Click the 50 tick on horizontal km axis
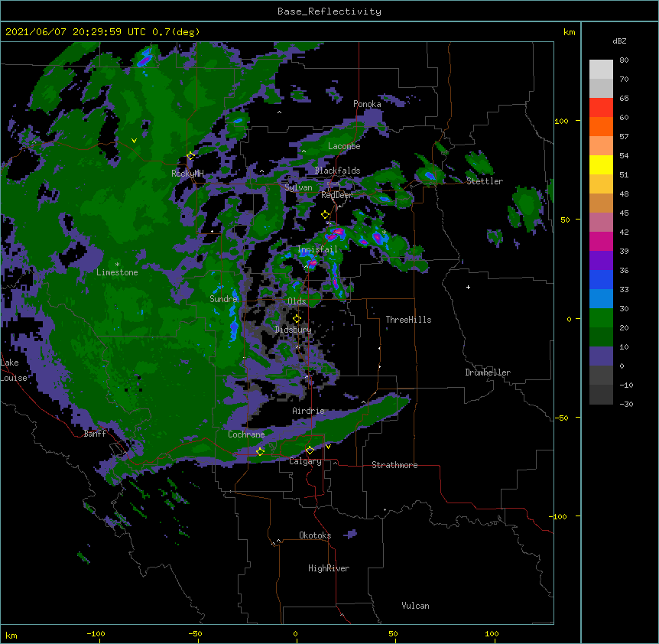Screen dimensions: 659x644 click(x=393, y=633)
